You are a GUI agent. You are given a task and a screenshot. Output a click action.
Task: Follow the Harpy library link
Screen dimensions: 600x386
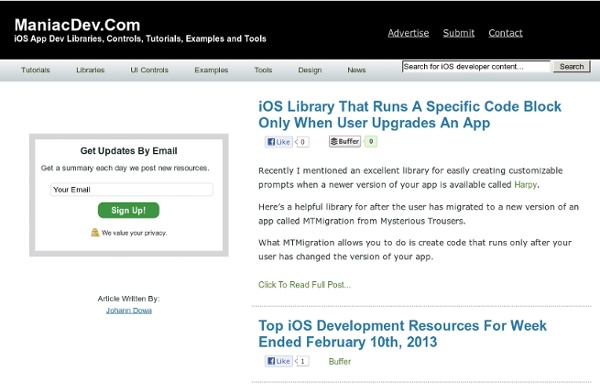(526, 185)
